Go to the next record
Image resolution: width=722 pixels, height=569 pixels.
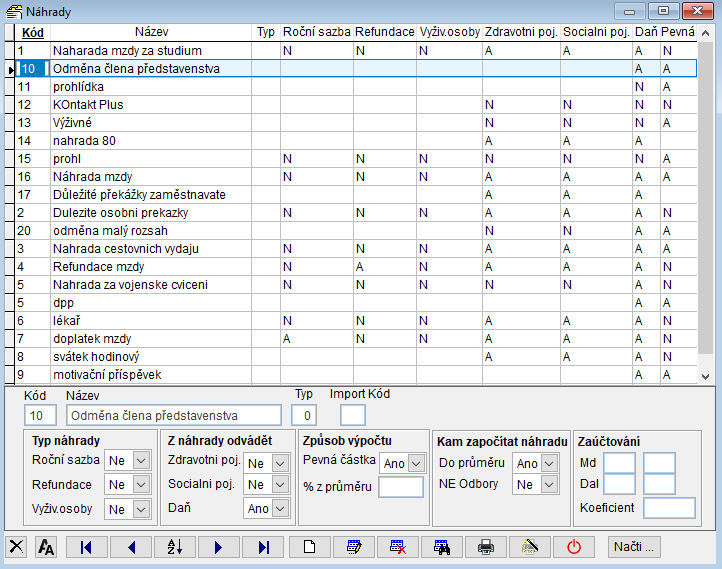(x=219, y=547)
